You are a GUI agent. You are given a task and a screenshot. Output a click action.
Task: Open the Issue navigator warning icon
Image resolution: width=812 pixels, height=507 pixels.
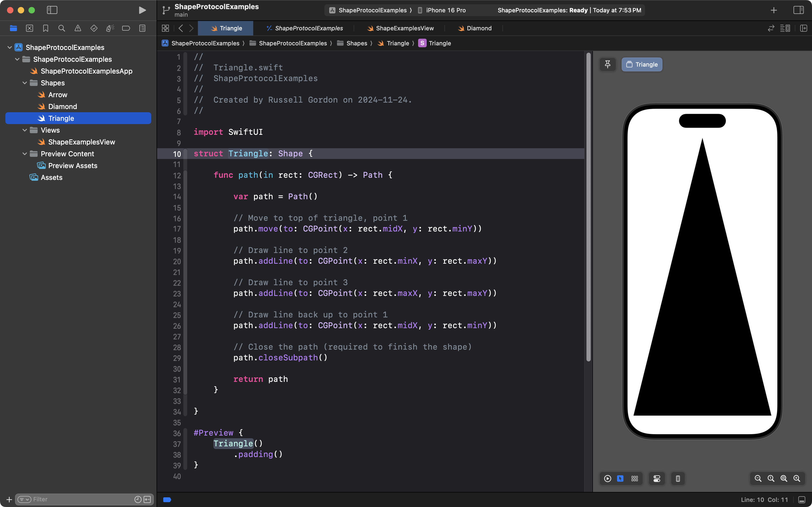pos(78,28)
